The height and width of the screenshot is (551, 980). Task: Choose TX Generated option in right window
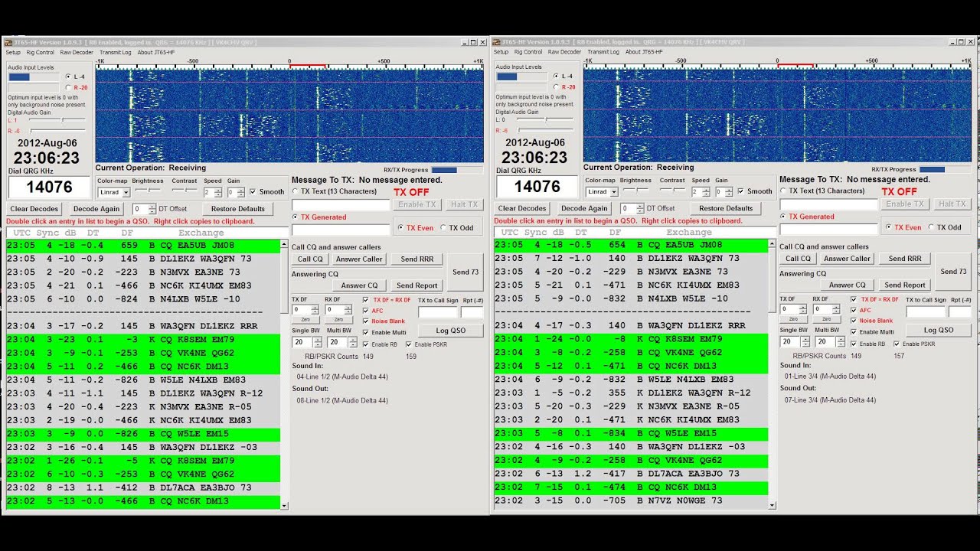783,217
